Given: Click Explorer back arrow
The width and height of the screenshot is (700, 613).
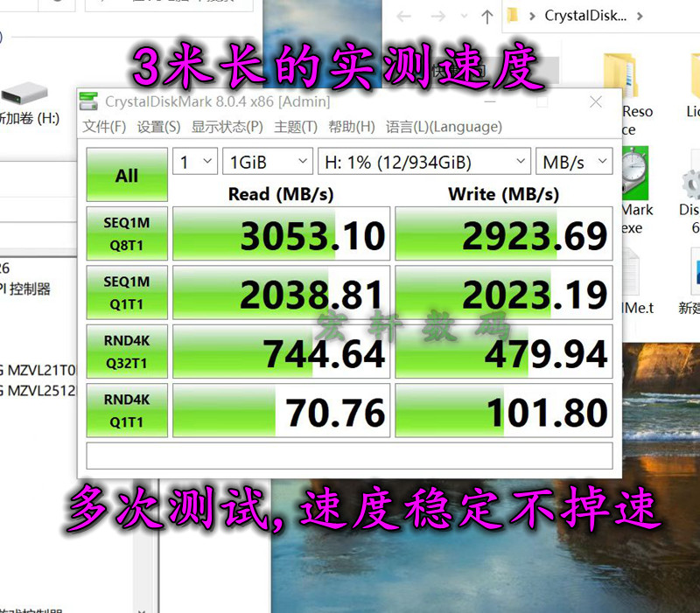Looking at the screenshot, I should pos(403,17).
